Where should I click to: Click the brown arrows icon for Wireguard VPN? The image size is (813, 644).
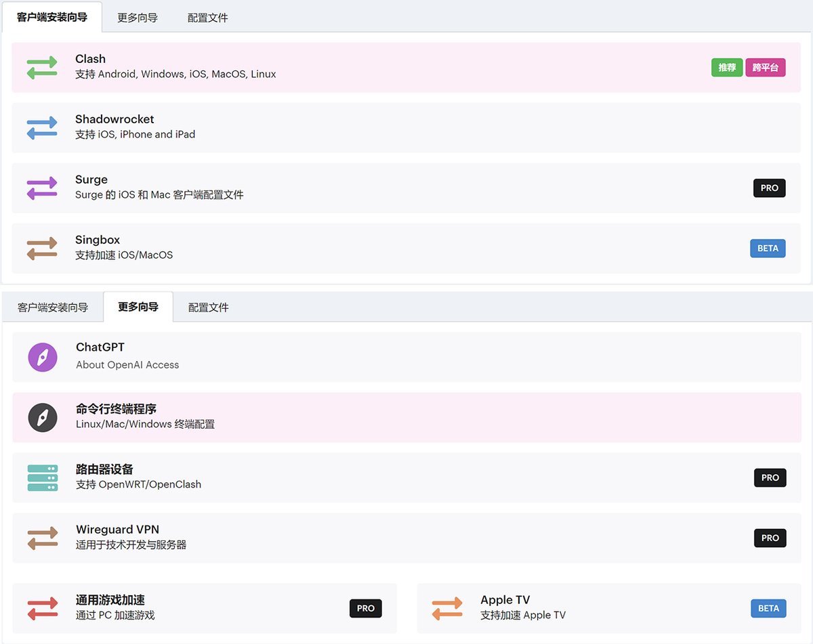[43, 538]
